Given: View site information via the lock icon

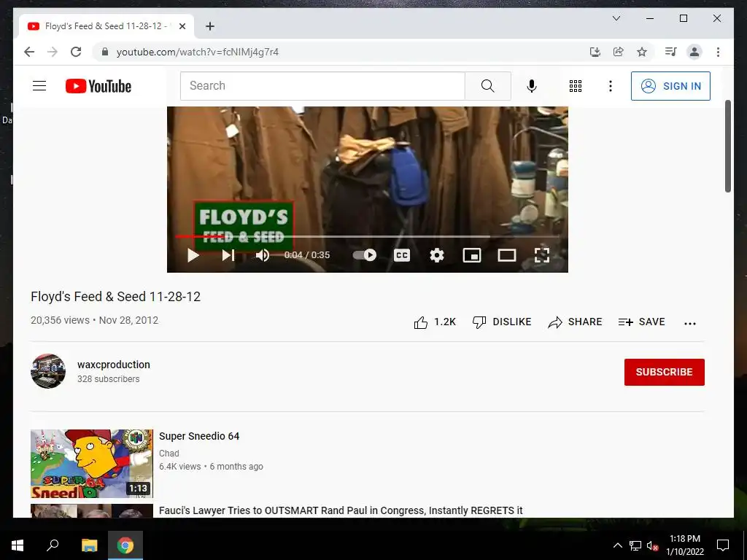Looking at the screenshot, I should coord(105,52).
